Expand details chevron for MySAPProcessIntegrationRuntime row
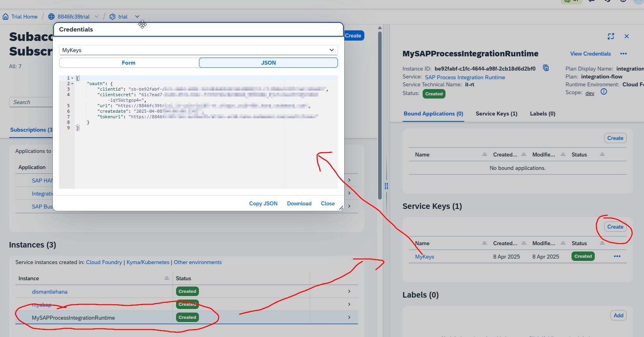The height and width of the screenshot is (337, 644). [x=349, y=317]
